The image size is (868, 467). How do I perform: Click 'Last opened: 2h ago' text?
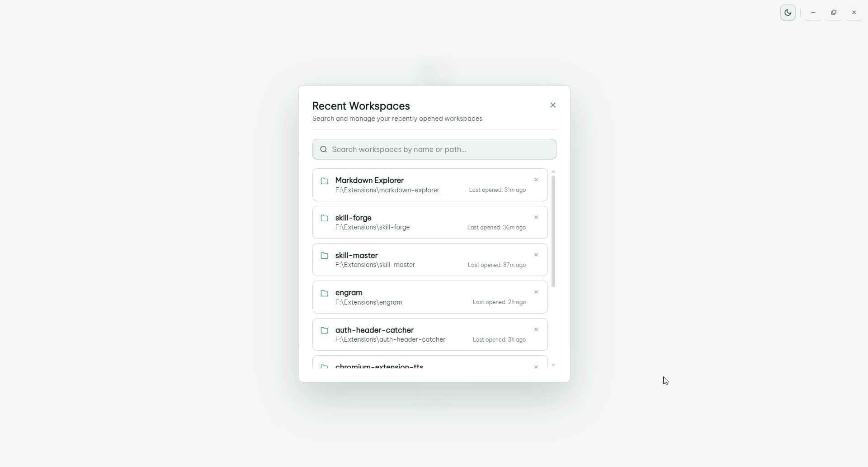(x=499, y=303)
